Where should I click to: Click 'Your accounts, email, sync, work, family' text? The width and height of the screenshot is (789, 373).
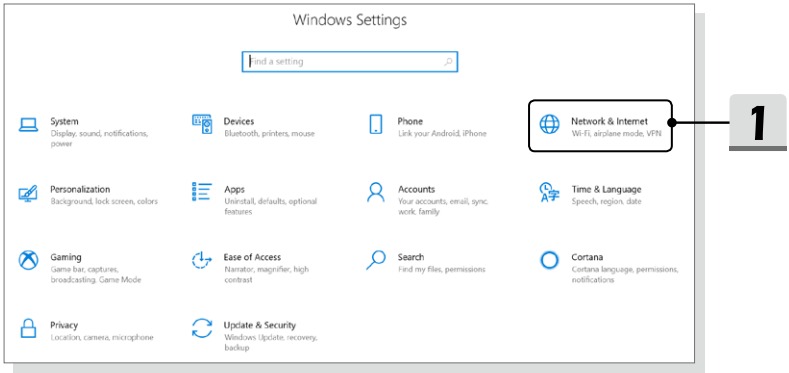tap(443, 207)
